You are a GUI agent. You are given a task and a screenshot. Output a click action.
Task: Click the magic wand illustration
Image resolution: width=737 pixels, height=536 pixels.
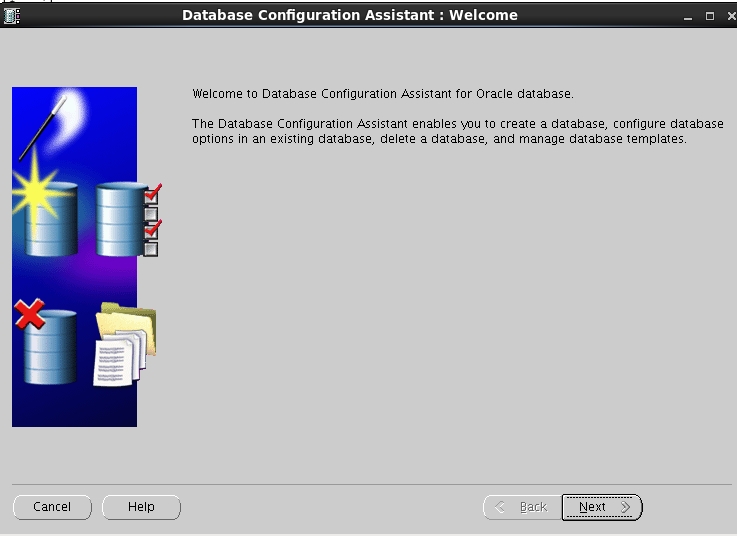pyautogui.click(x=45, y=127)
